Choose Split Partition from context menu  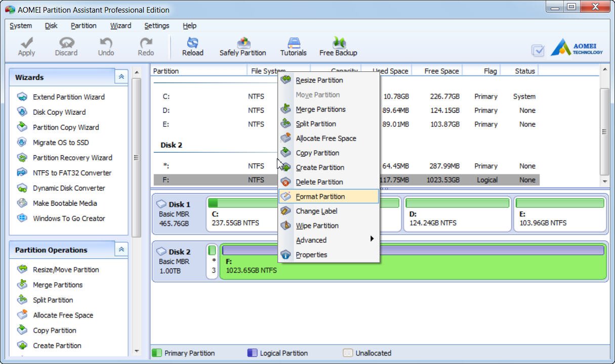[329, 124]
